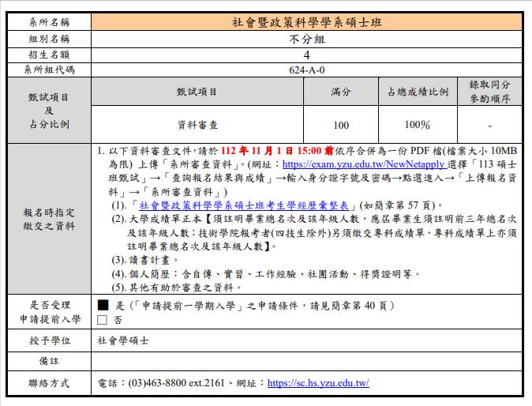The height and width of the screenshot is (406, 532).
Task: Open the sc.hs.yzu.edu.tw department website link
Action: click(x=318, y=383)
